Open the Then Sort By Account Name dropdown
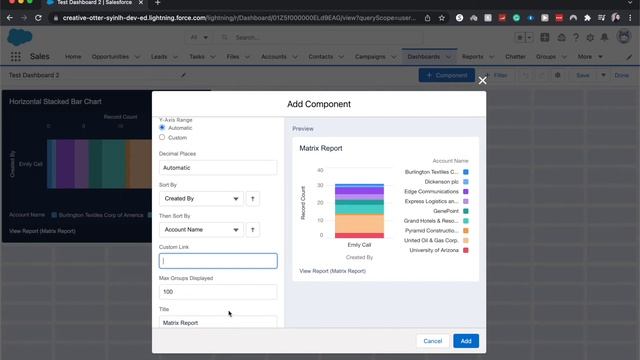The height and width of the screenshot is (360, 640). [x=201, y=230]
